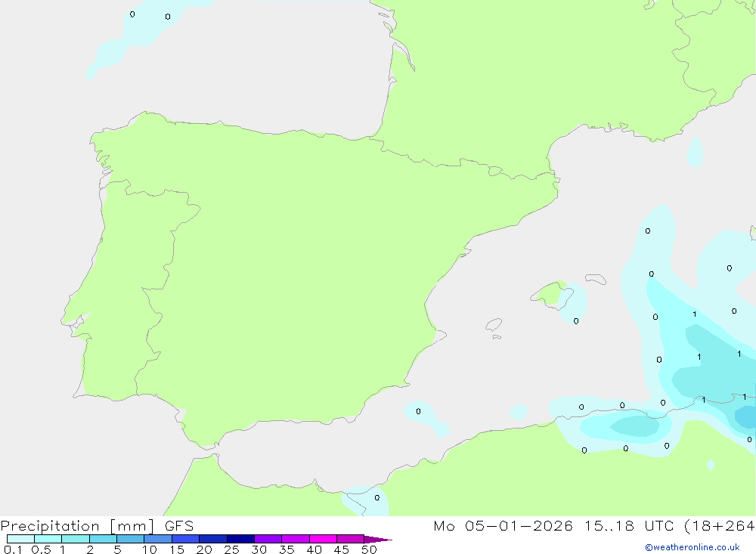
Task: Click the Menorca island outline
Action: point(596,279)
